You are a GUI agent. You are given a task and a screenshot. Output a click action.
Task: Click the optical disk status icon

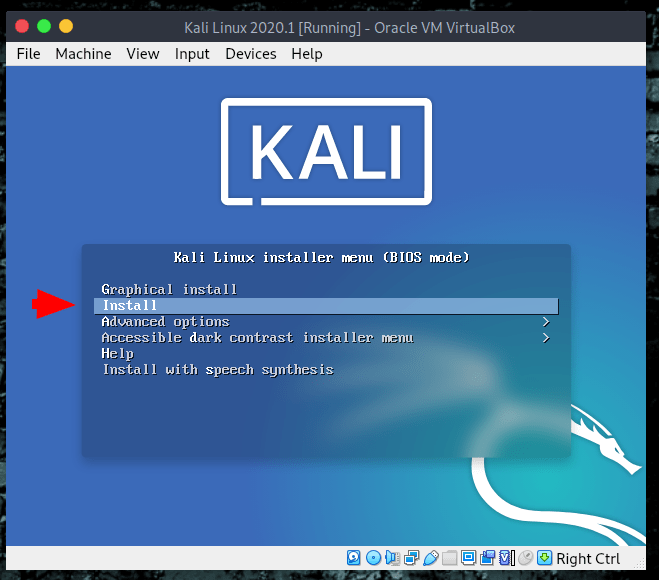[373, 558]
